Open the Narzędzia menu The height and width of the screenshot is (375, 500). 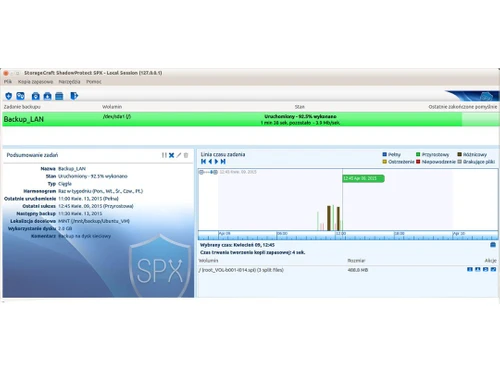69,82
